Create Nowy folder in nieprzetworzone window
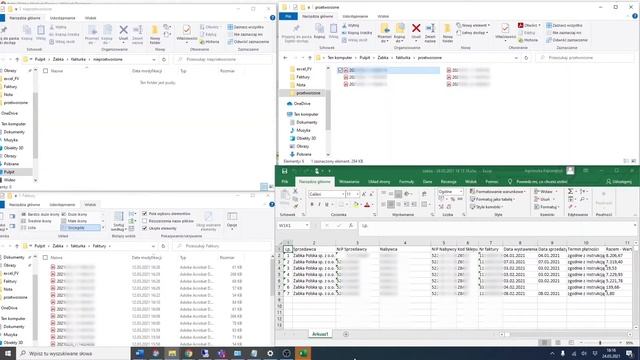Image resolution: width=640 pixels, height=360 pixels. coord(155,34)
